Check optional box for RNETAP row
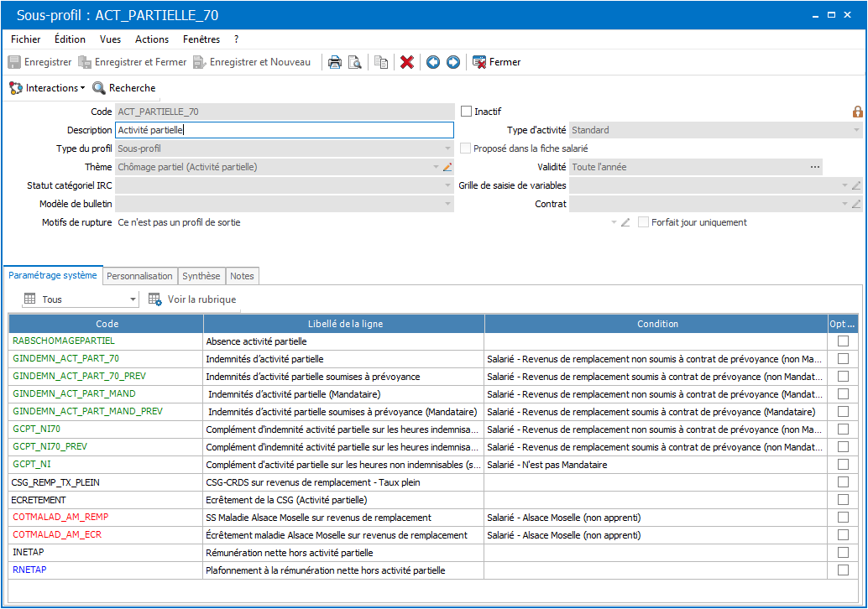This screenshot has height=609, width=868. point(843,570)
